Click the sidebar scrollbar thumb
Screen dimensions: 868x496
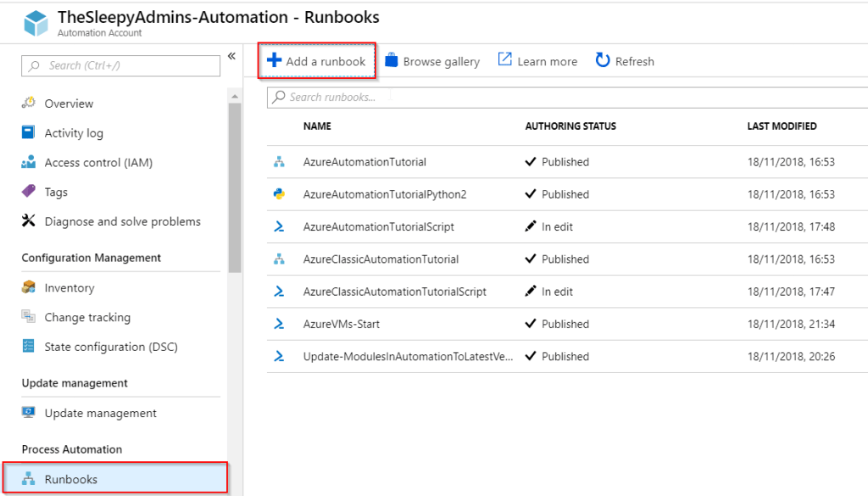coord(235,187)
